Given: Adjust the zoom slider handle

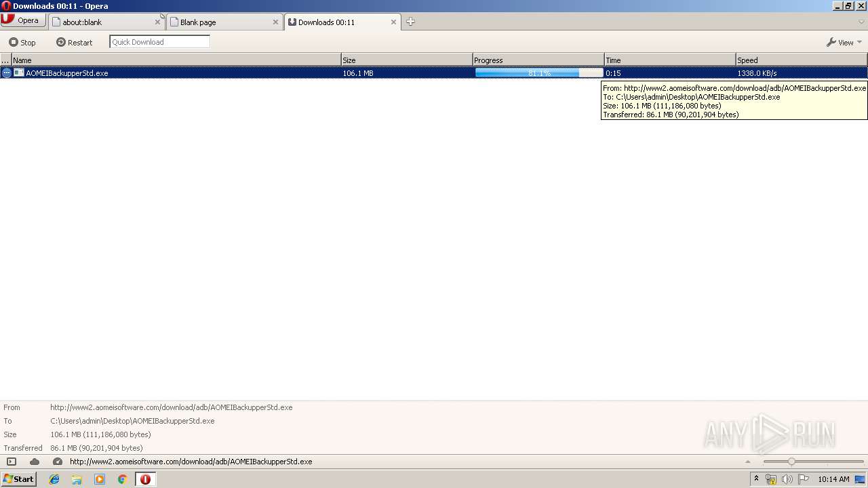Looking at the screenshot, I should coord(791,462).
